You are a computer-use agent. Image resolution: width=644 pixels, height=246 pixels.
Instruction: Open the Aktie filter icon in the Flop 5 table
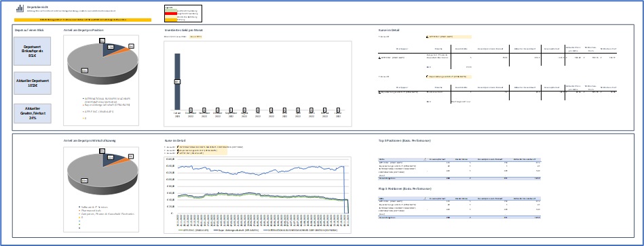[425, 199]
